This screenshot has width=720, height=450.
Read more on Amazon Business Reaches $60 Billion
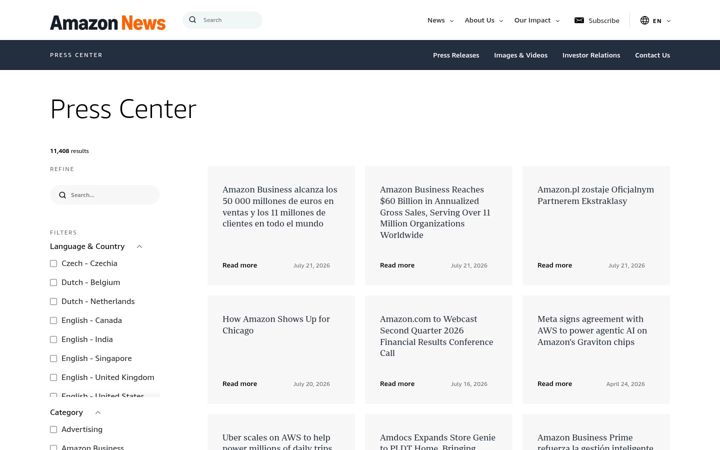[x=397, y=265]
